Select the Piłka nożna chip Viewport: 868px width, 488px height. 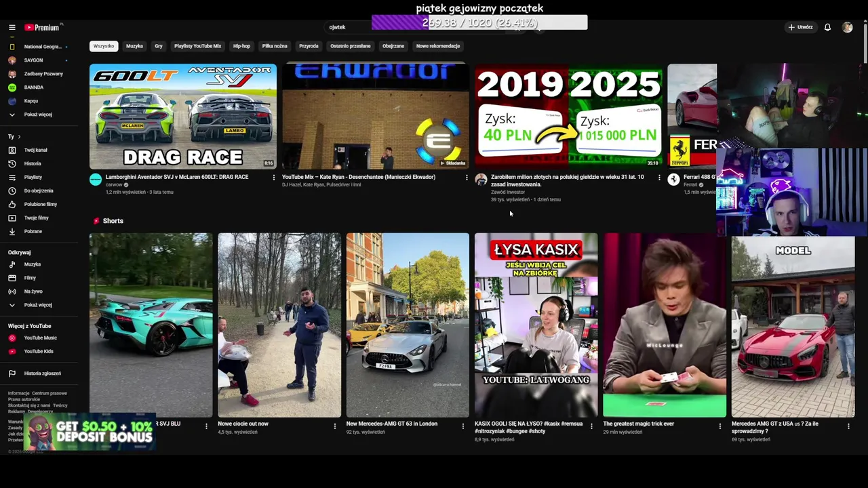tap(275, 46)
